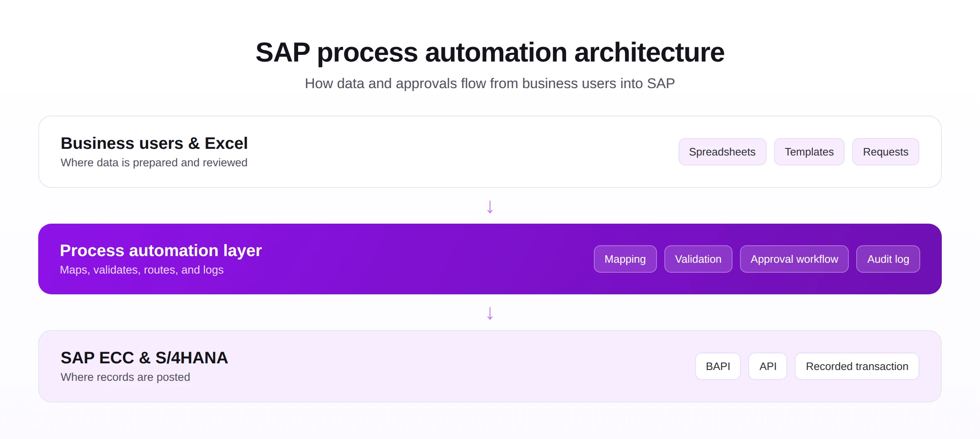Click the 'Business users & Excel' heading
This screenshot has width=980, height=439.
(154, 143)
